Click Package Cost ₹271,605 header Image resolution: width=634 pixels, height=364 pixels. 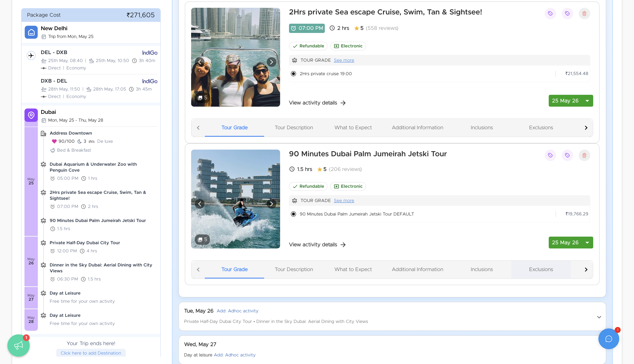click(x=91, y=15)
